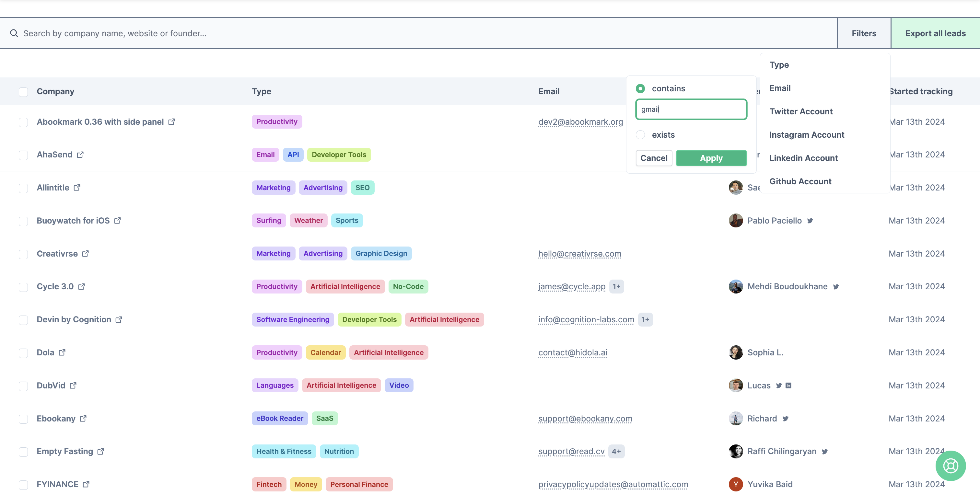
Task: Click Export all leads button
Action: (935, 33)
